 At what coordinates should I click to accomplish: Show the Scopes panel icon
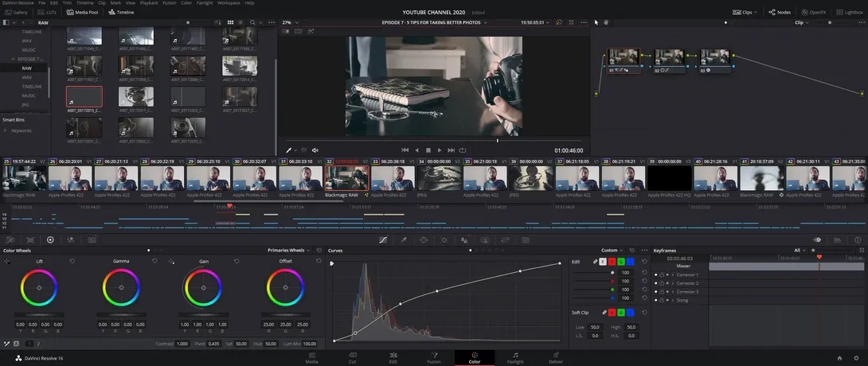coord(837,240)
